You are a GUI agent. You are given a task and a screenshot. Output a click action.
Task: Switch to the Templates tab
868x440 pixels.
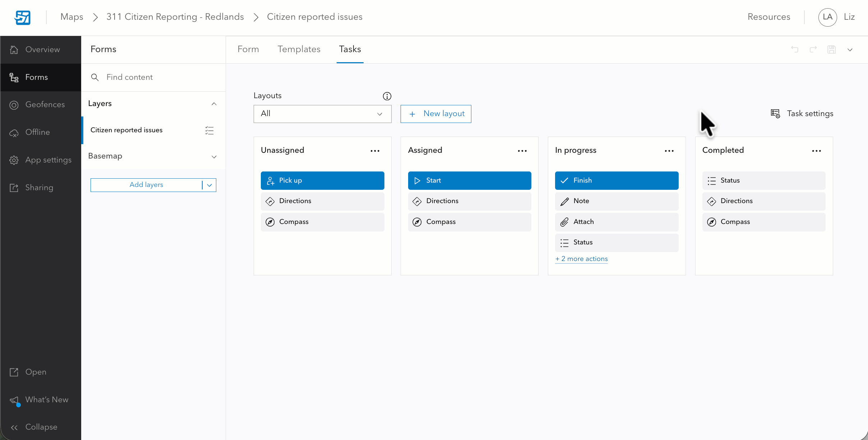(x=299, y=49)
